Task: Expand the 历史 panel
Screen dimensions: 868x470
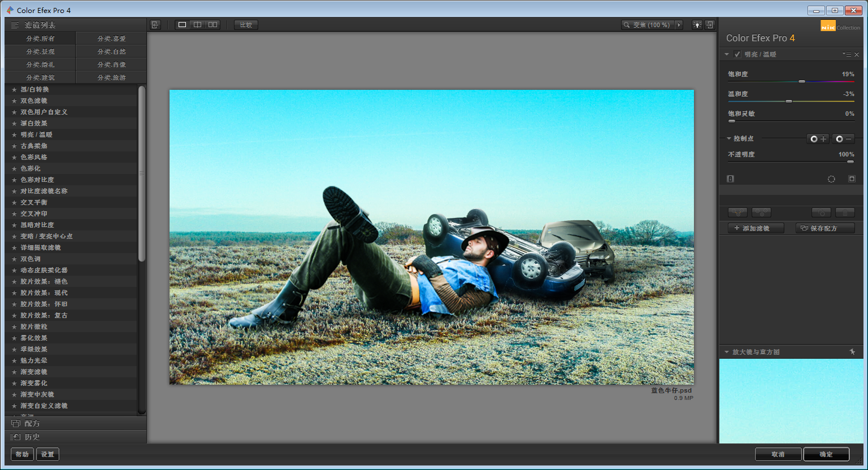Action: pos(76,437)
